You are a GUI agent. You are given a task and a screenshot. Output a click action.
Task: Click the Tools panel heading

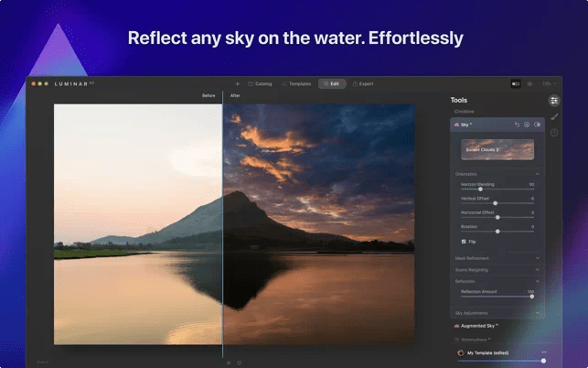pyautogui.click(x=459, y=101)
